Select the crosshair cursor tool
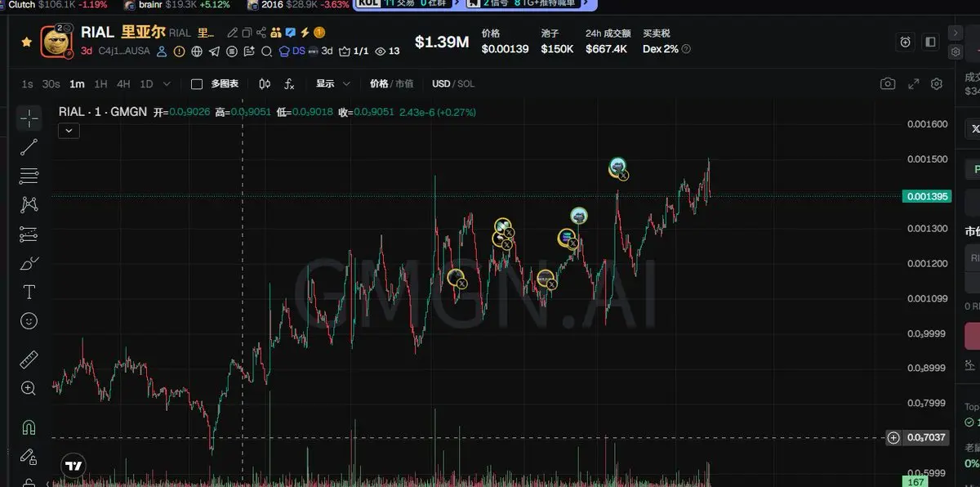980x487 pixels. tap(29, 119)
